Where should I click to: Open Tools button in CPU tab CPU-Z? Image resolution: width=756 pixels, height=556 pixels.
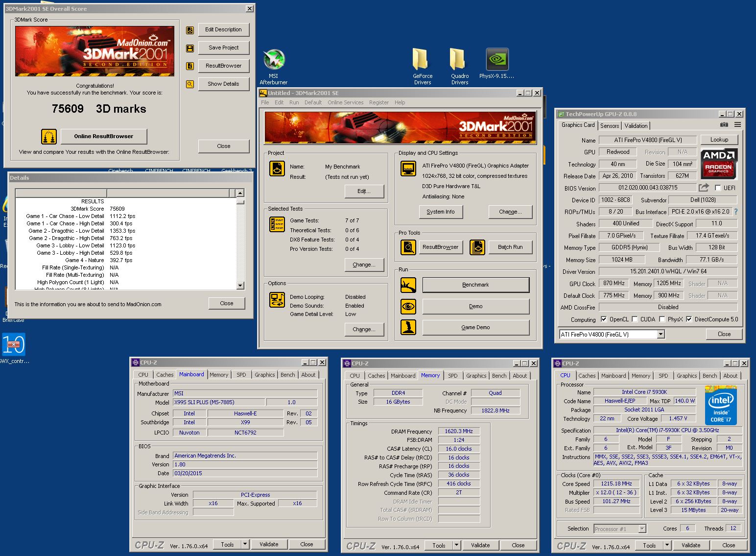tap(650, 545)
